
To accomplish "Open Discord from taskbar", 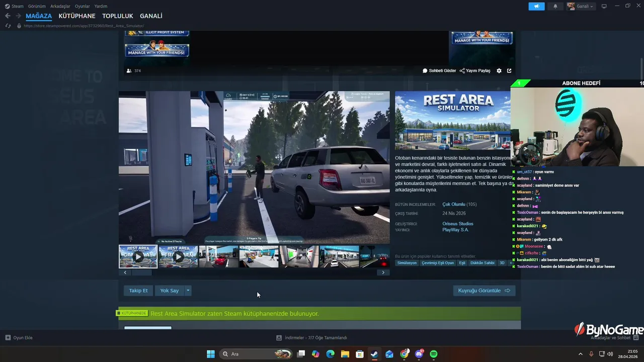I will click(419, 354).
